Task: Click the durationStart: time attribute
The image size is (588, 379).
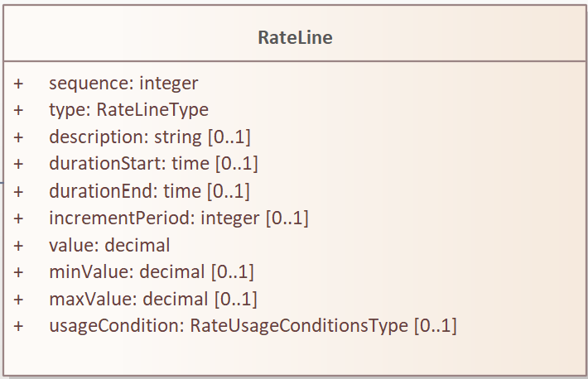Action: [x=149, y=164]
